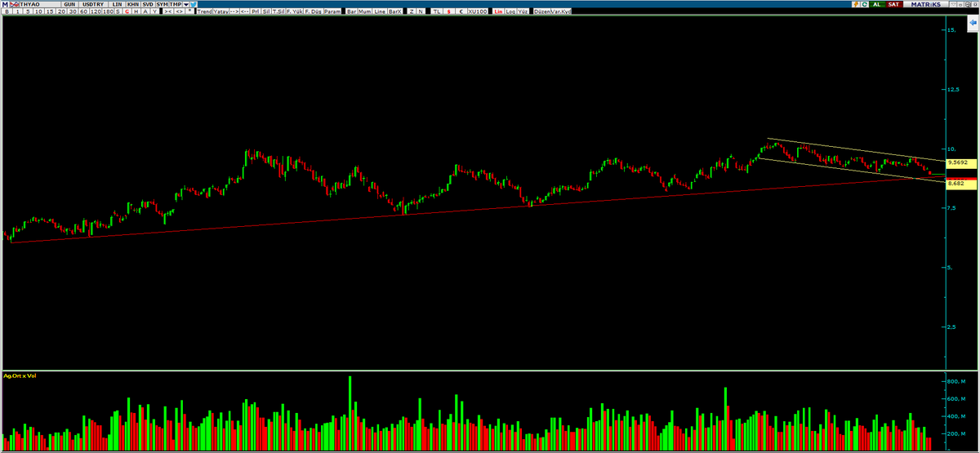Screen dimensions: 980x453
Task: Select the 15 minute period button
Action: [50, 11]
